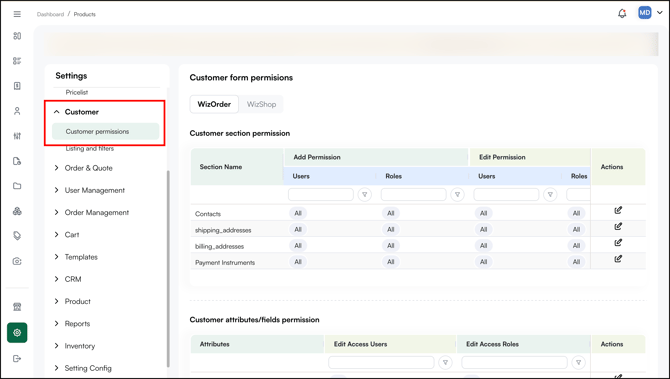670x379 pixels.
Task: Open the Pricelist menu item
Action: 77,92
